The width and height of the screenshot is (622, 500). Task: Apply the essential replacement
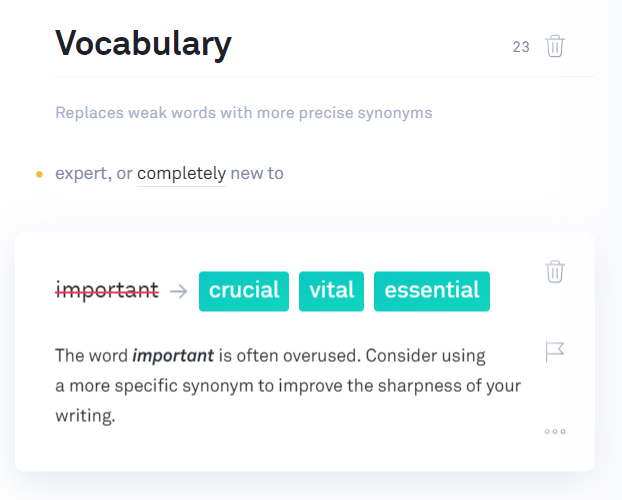pyautogui.click(x=432, y=291)
